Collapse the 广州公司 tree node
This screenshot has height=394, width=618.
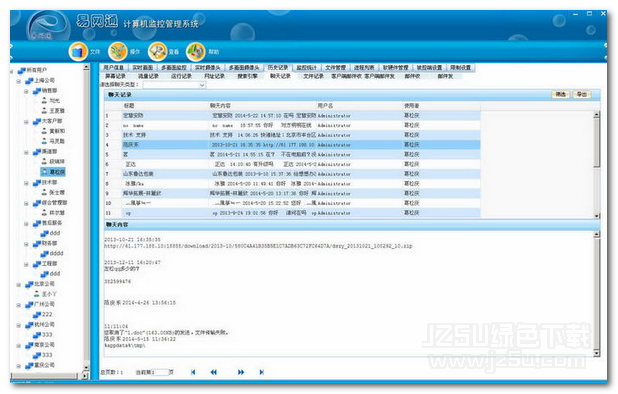click(x=19, y=305)
